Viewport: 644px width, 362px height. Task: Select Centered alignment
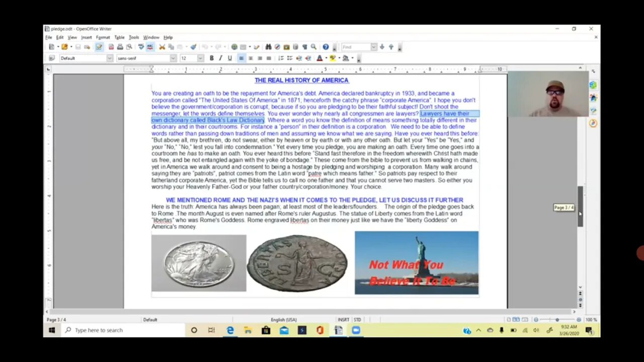[251, 58]
